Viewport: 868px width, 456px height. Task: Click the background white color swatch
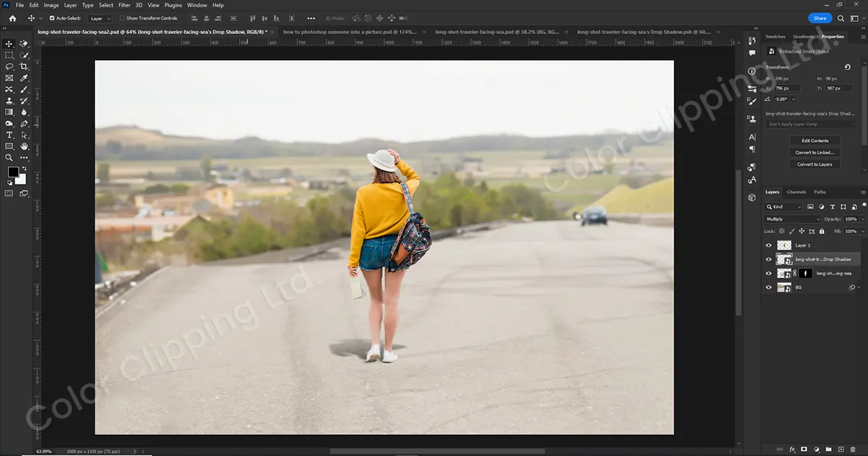[21, 180]
